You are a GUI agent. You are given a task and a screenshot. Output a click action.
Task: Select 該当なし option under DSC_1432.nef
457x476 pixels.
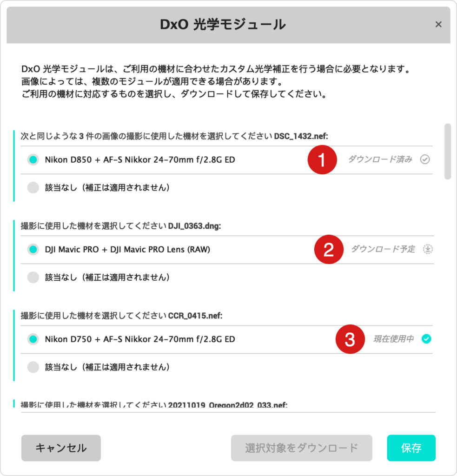click(33, 188)
